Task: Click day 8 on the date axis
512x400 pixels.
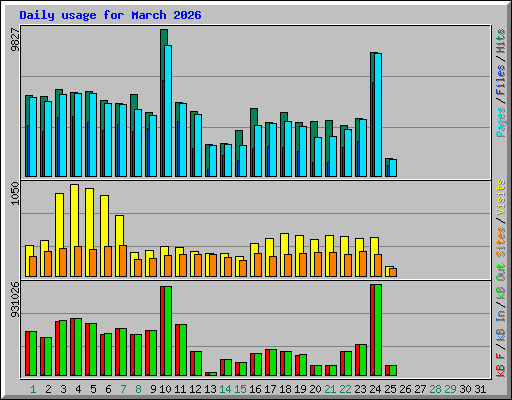Action: pyautogui.click(x=138, y=389)
